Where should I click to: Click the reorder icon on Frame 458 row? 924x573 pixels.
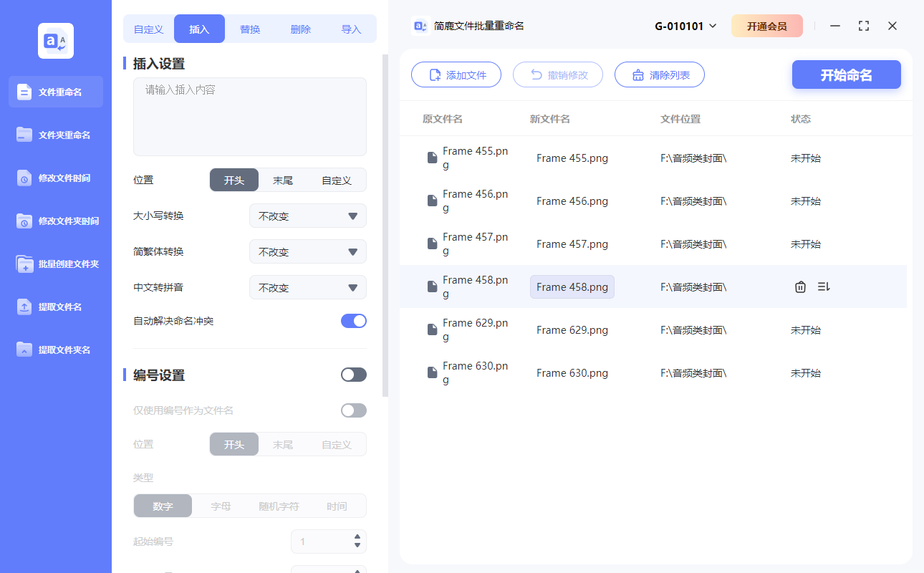coord(824,286)
